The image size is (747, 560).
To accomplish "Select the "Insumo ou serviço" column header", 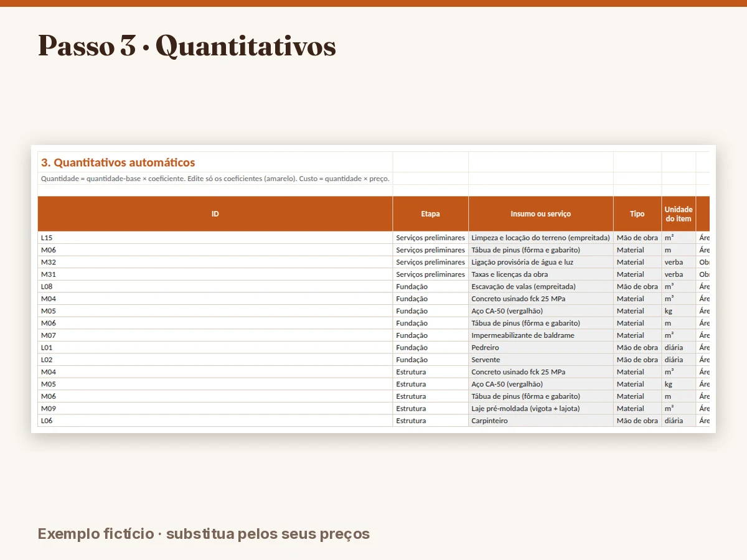I will tap(541, 214).
